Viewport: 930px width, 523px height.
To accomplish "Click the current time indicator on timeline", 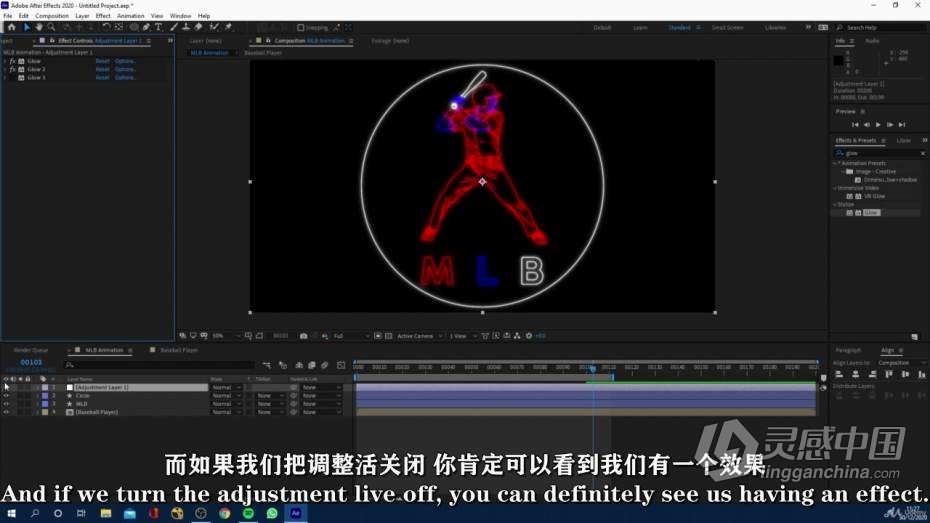I will [593, 368].
